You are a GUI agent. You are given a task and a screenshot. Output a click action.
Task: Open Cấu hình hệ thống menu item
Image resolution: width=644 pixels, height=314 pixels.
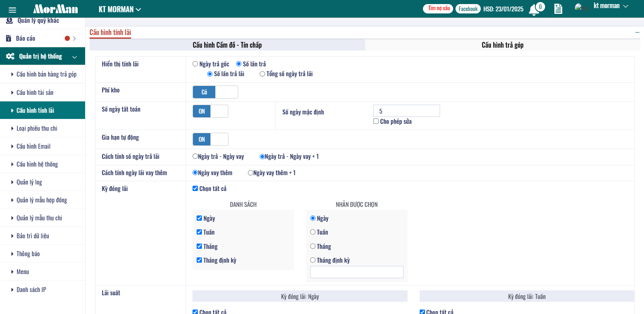pos(43,164)
